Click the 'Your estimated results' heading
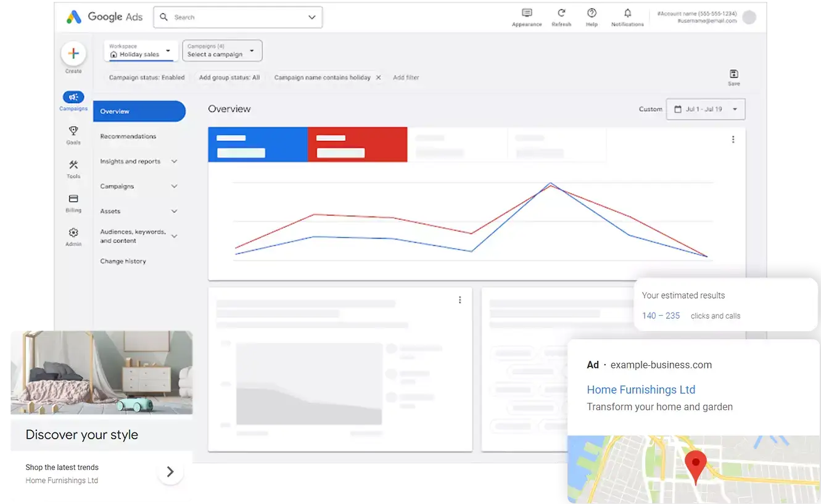The height and width of the screenshot is (504, 821). 683,295
